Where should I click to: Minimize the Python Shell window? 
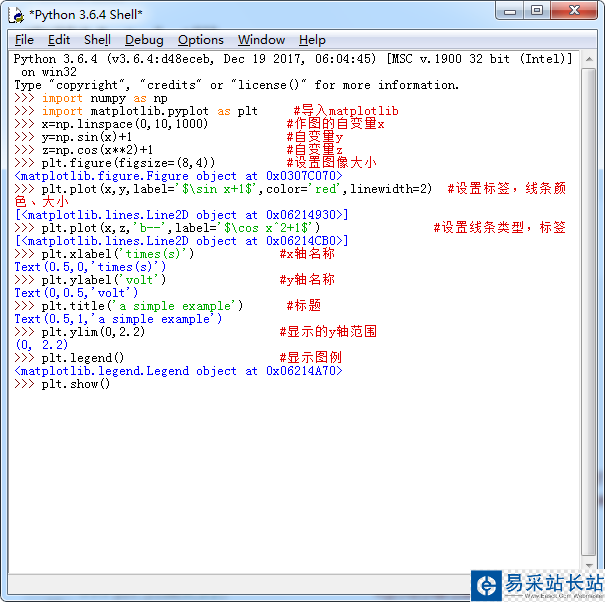coord(510,11)
